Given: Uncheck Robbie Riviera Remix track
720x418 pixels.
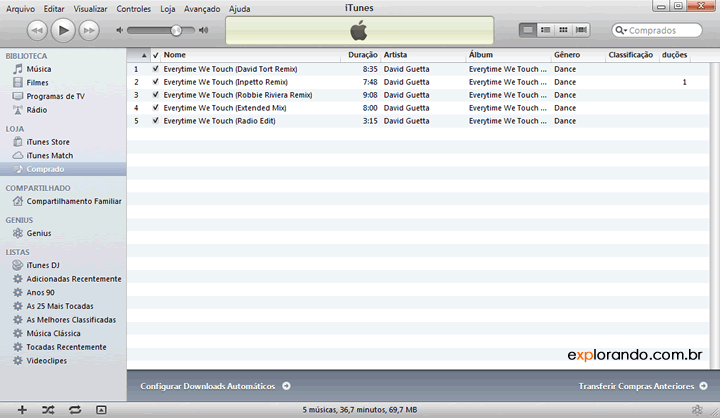Looking at the screenshot, I should coord(156,95).
